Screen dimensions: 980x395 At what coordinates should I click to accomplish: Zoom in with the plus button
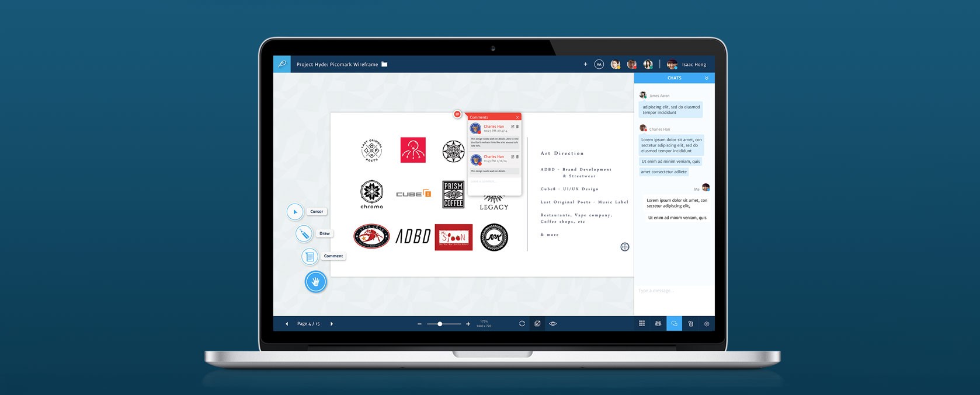click(x=468, y=324)
